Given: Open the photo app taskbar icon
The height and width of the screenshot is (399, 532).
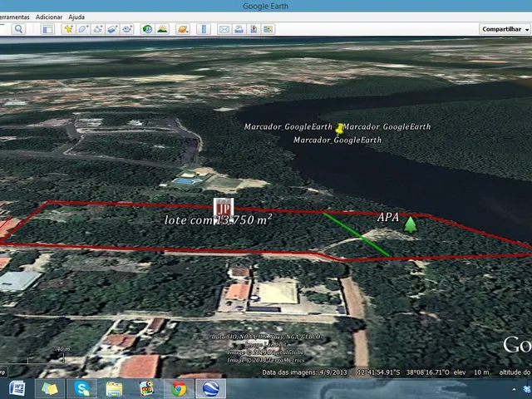Looking at the screenshot, I should 146,389.
